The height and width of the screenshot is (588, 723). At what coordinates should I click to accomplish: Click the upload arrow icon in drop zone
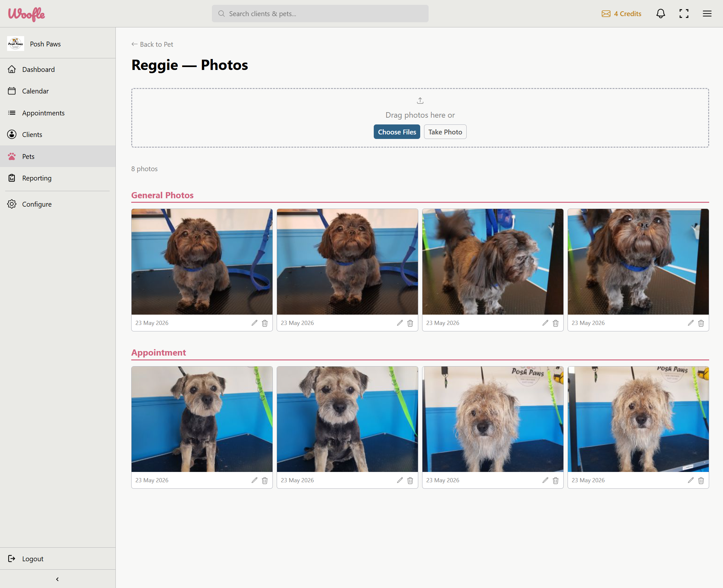[x=420, y=101]
